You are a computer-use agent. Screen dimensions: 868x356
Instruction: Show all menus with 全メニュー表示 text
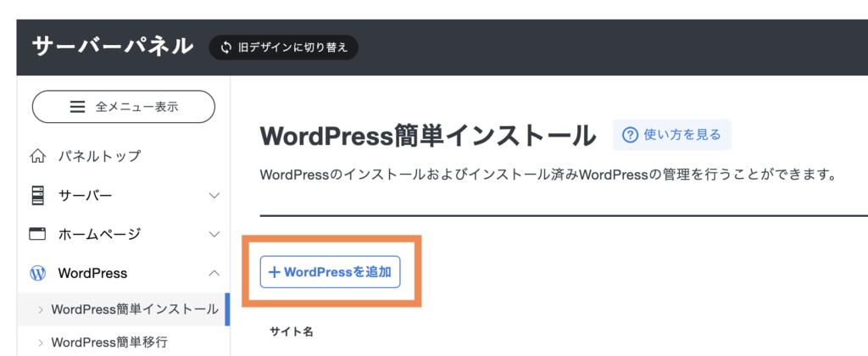click(x=136, y=107)
